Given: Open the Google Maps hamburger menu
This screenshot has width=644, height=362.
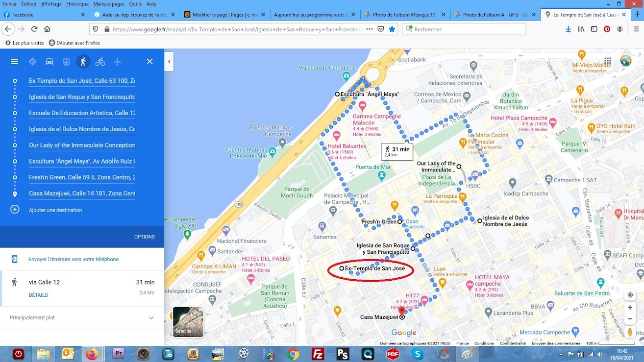Looking at the screenshot, I should point(14,62).
